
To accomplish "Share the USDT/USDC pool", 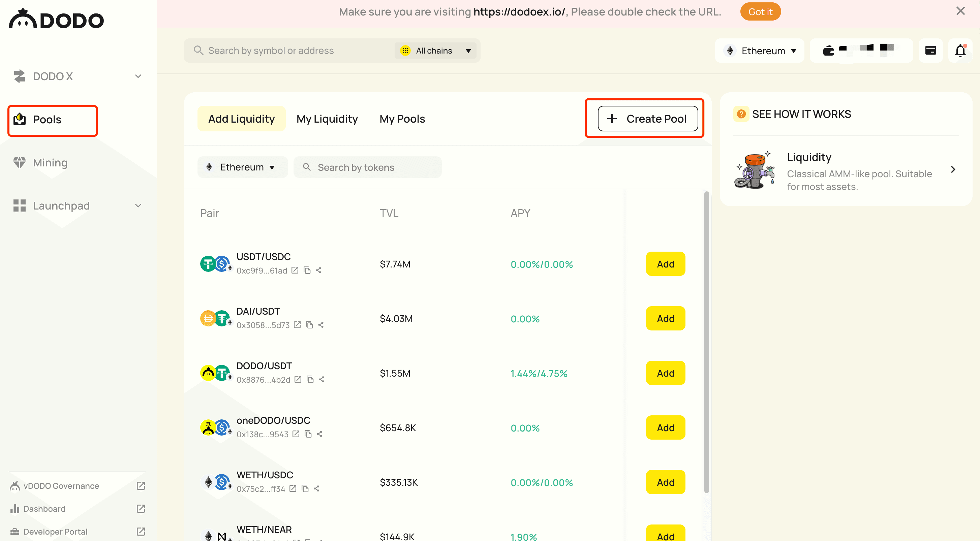I will click(319, 270).
